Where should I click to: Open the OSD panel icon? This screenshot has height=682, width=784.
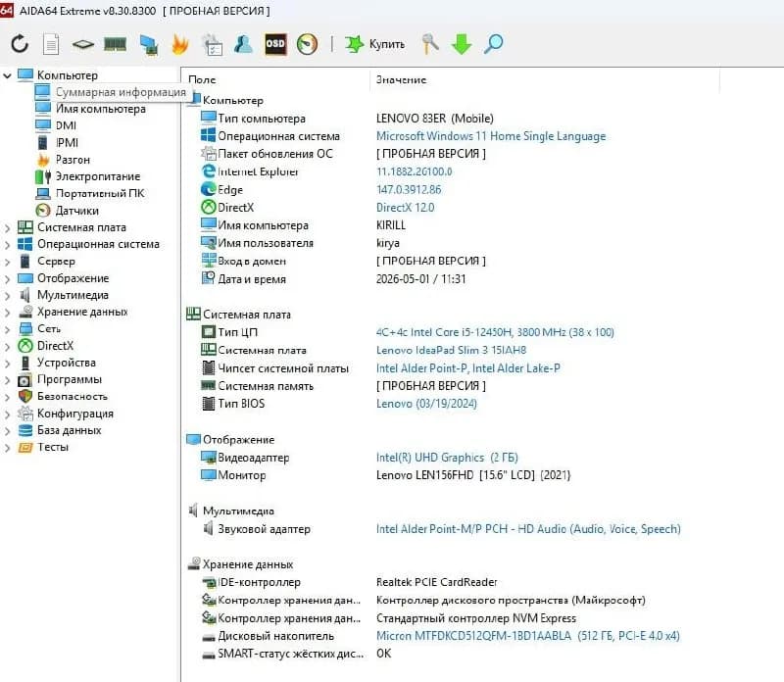tap(275, 44)
